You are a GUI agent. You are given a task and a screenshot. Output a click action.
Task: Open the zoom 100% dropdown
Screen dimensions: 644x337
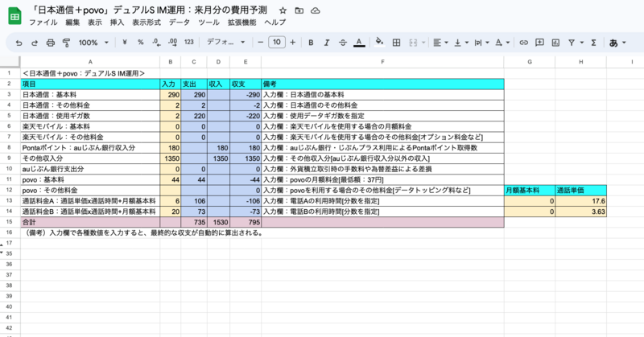pyautogui.click(x=93, y=43)
